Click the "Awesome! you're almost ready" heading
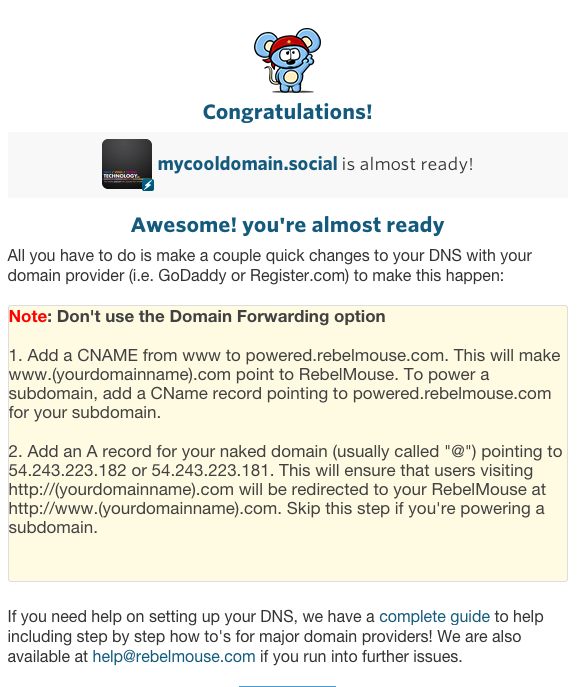578x687 pixels. click(287, 225)
